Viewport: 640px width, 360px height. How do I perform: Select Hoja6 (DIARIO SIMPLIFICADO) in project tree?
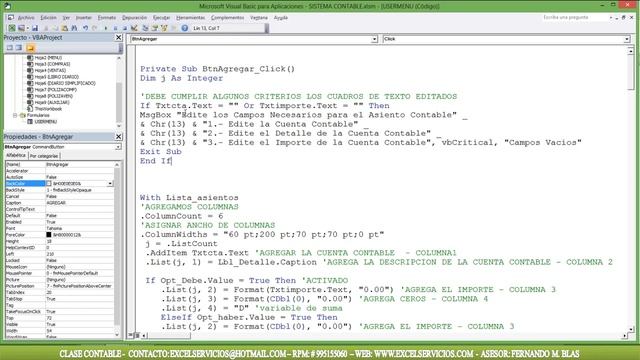pos(64,83)
